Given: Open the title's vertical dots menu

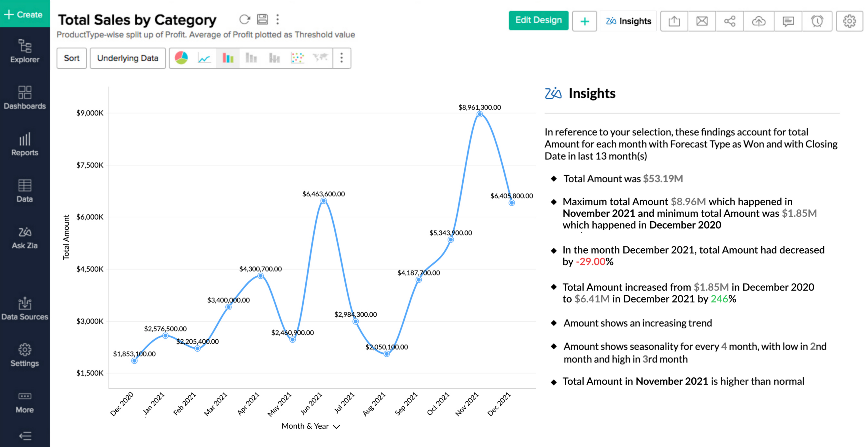Looking at the screenshot, I should click(x=278, y=19).
